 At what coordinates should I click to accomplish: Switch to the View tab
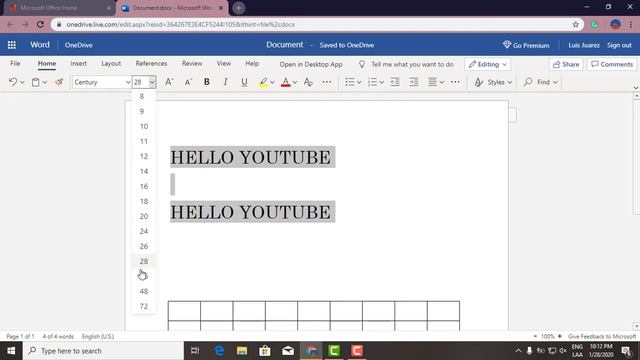tap(224, 64)
